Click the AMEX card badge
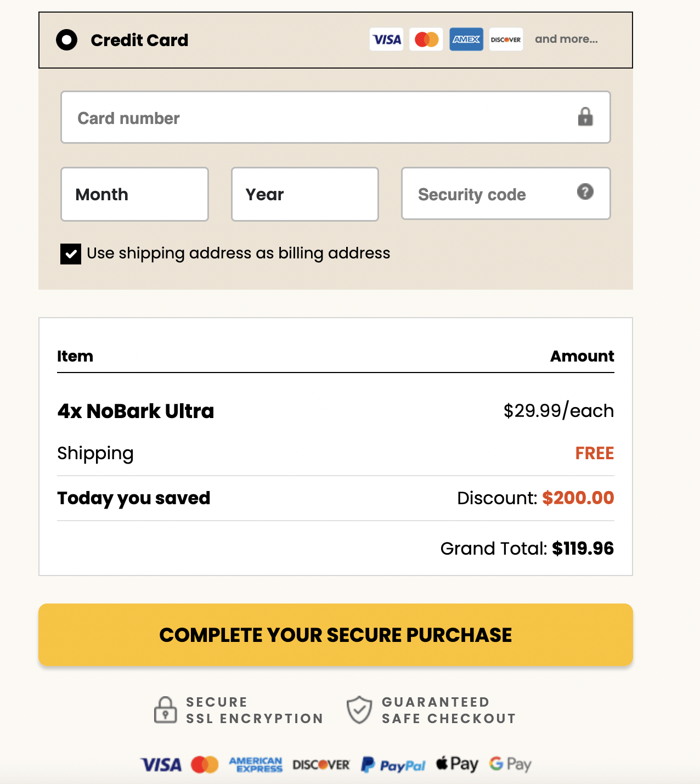The height and width of the screenshot is (784, 700). click(466, 39)
